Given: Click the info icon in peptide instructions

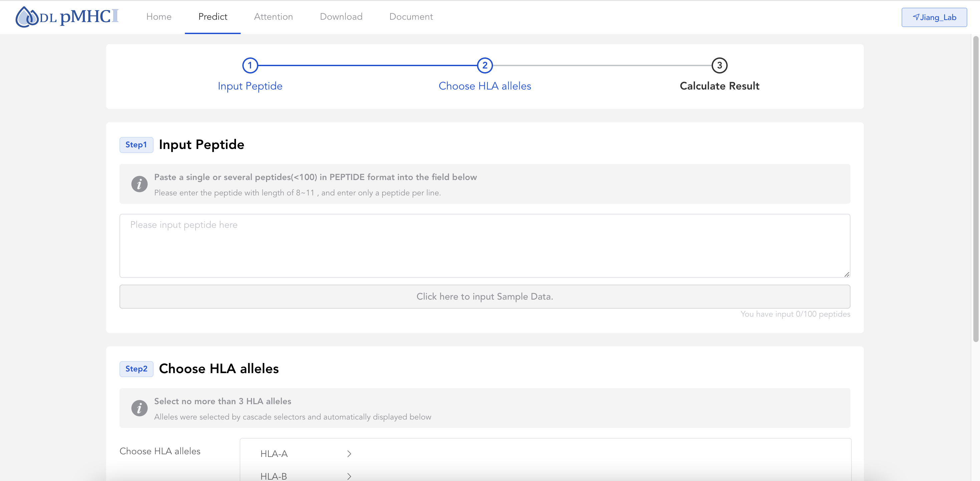Looking at the screenshot, I should tap(139, 184).
